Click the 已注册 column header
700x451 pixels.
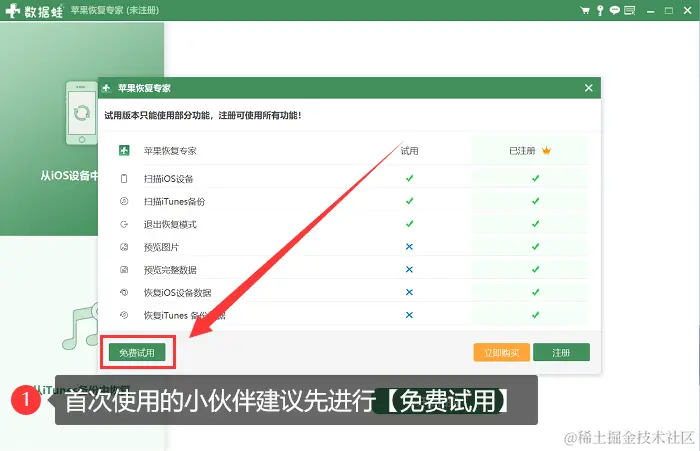[522, 151]
